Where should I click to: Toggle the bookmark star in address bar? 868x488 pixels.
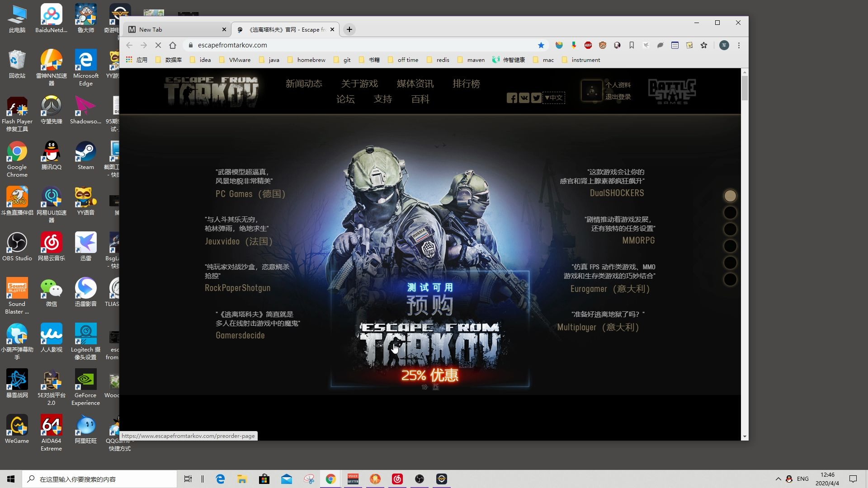click(541, 45)
